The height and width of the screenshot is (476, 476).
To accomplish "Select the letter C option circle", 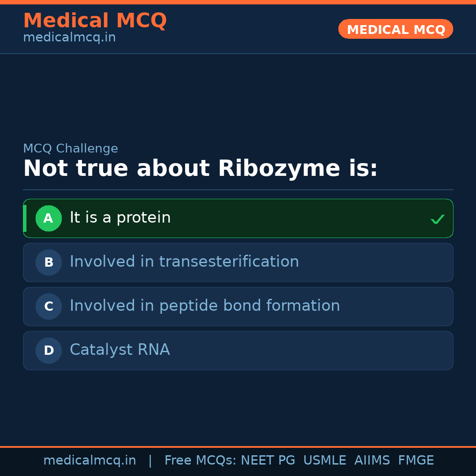I will [x=48, y=306].
